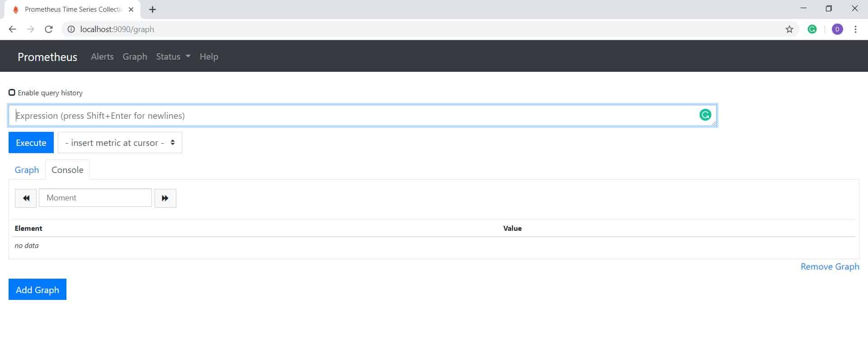The image size is (868, 355).
Task: Select the Console tab
Action: 67,170
